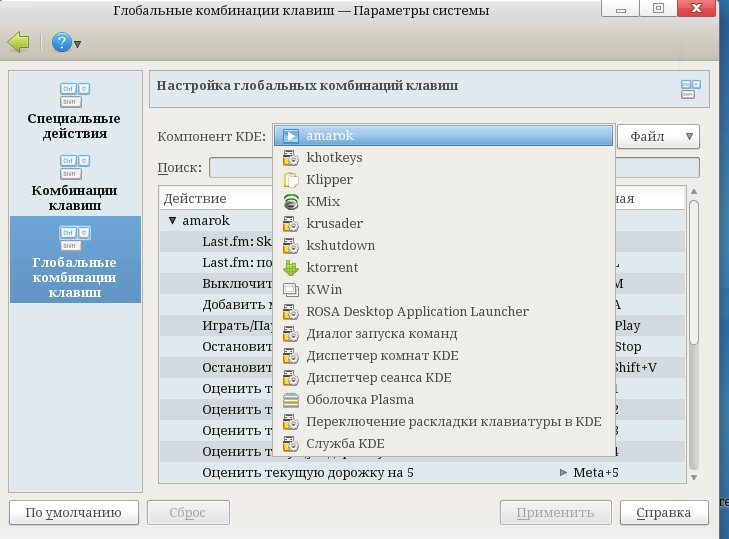Click Переключение раскладки клавиатуры icon
This screenshot has height=539, width=729.
click(x=291, y=422)
